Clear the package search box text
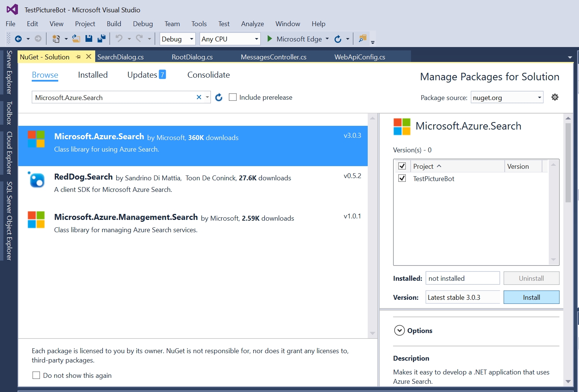 [x=199, y=97]
